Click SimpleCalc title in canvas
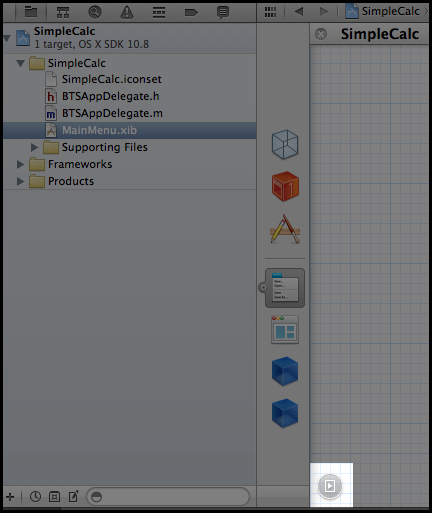432x513 pixels. point(380,34)
